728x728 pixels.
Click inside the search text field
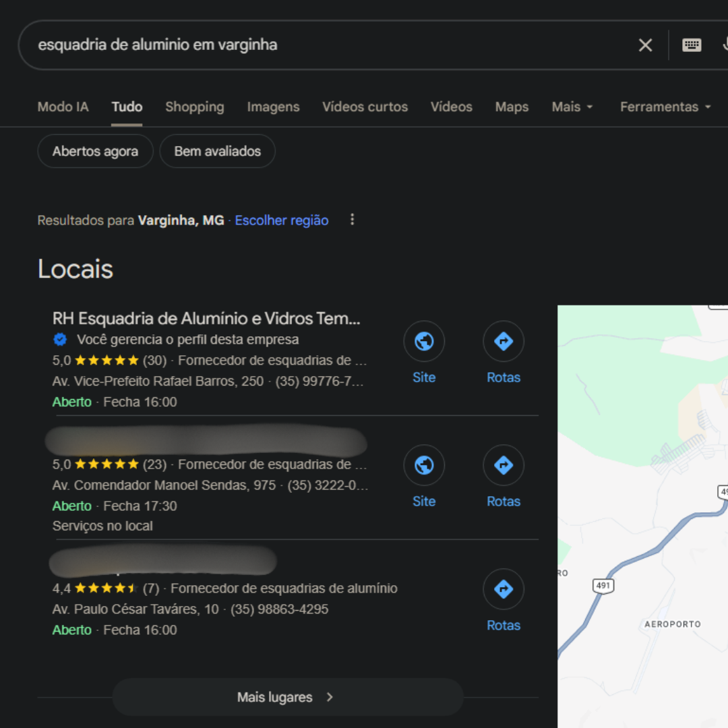pos(324,45)
